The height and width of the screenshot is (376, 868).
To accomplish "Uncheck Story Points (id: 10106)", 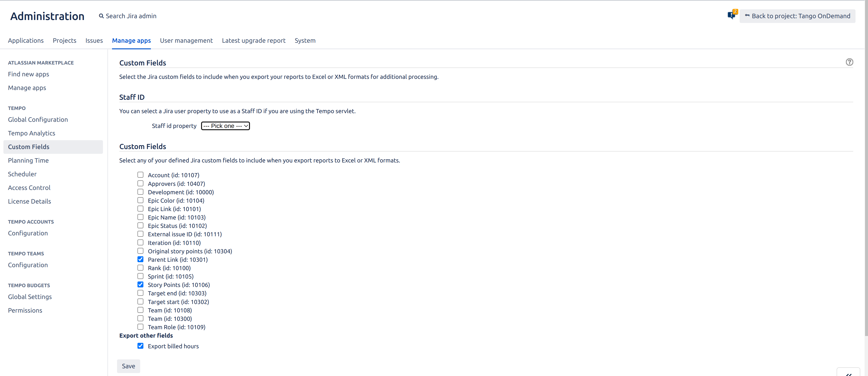I will 140,284.
